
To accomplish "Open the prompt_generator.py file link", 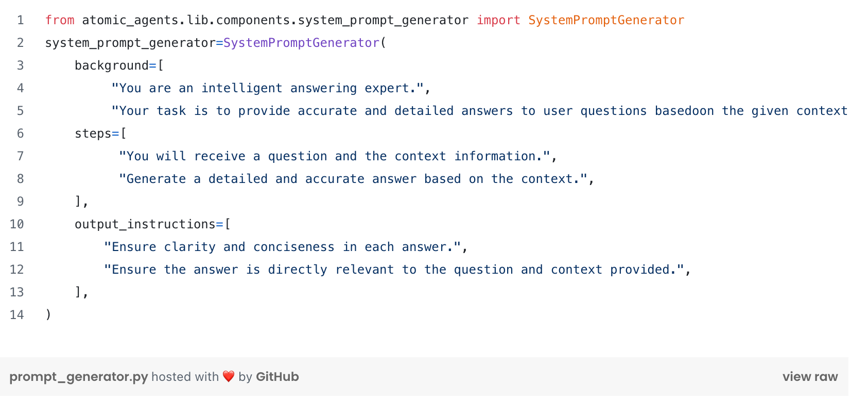I will click(79, 377).
